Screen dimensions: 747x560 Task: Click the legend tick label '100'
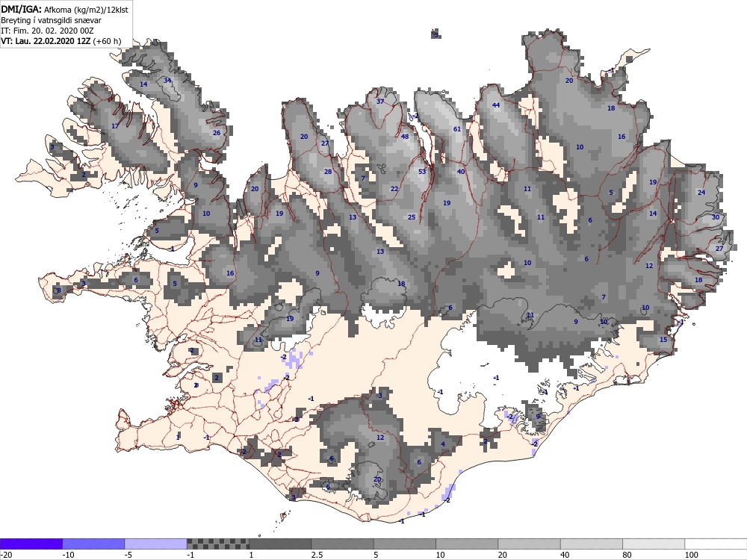[x=691, y=556]
